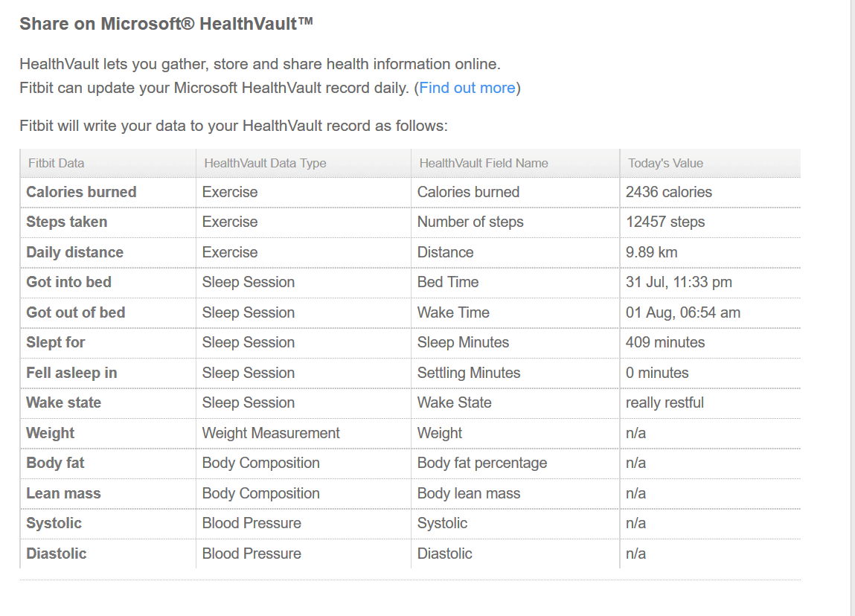Click the 'HealthVault Data Type' column header
Image resolution: width=855 pixels, height=616 pixels.
(265, 163)
